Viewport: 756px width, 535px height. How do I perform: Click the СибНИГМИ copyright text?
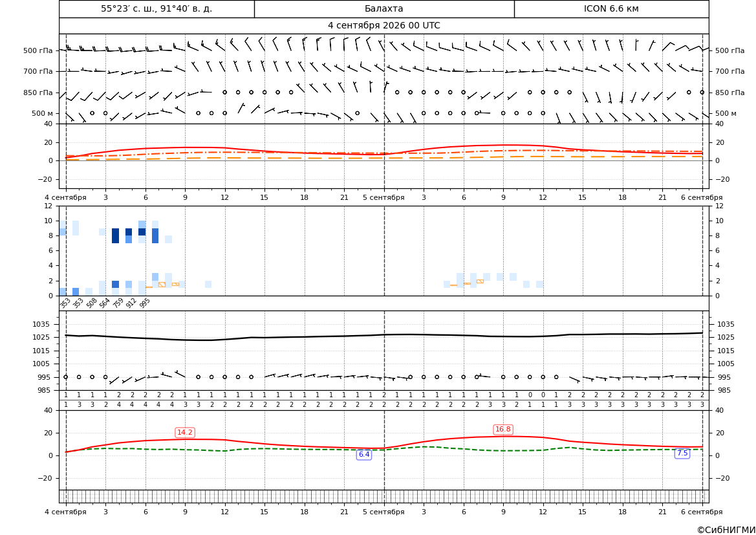pyautogui.click(x=726, y=530)
